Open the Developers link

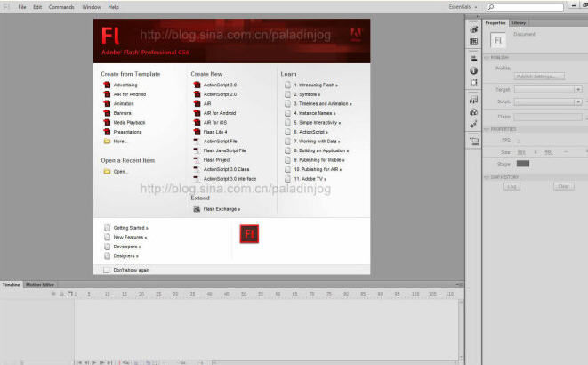click(x=127, y=247)
